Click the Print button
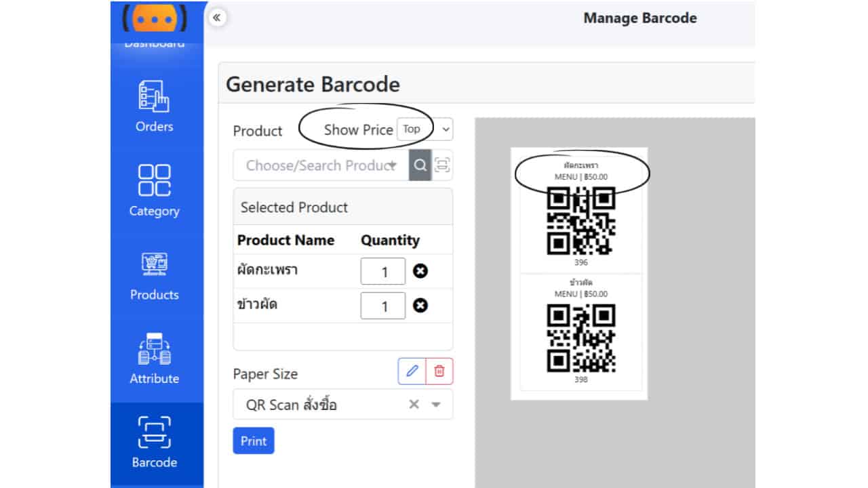Image resolution: width=868 pixels, height=488 pixels. tap(253, 441)
